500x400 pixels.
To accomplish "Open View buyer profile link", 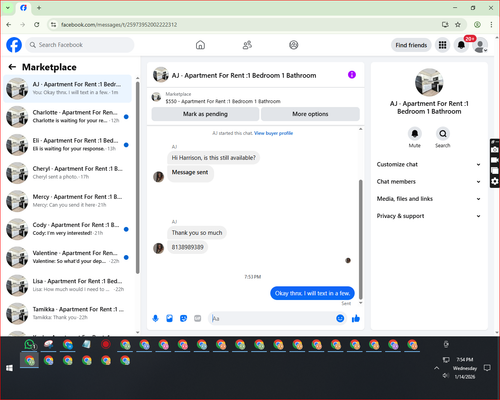I will (273, 133).
